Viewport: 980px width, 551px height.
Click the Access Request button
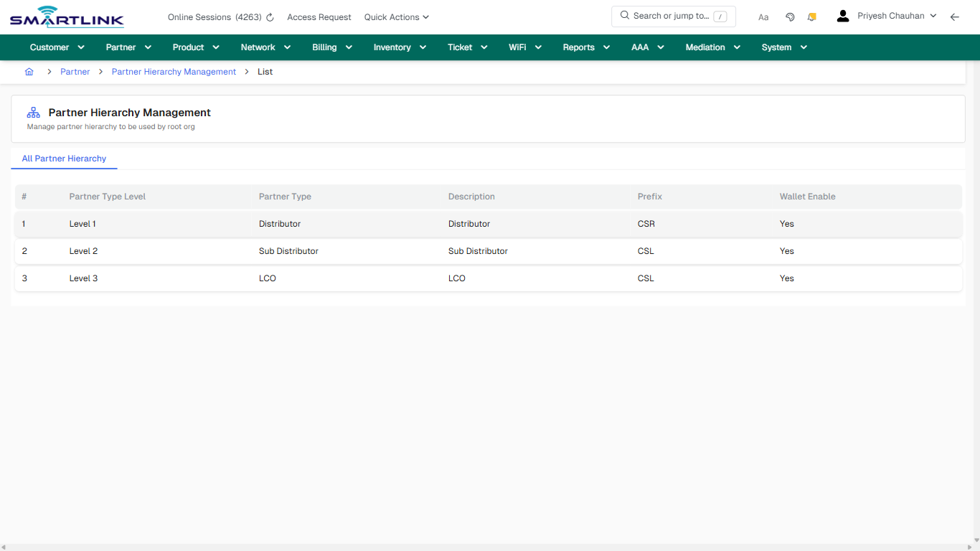(x=319, y=17)
